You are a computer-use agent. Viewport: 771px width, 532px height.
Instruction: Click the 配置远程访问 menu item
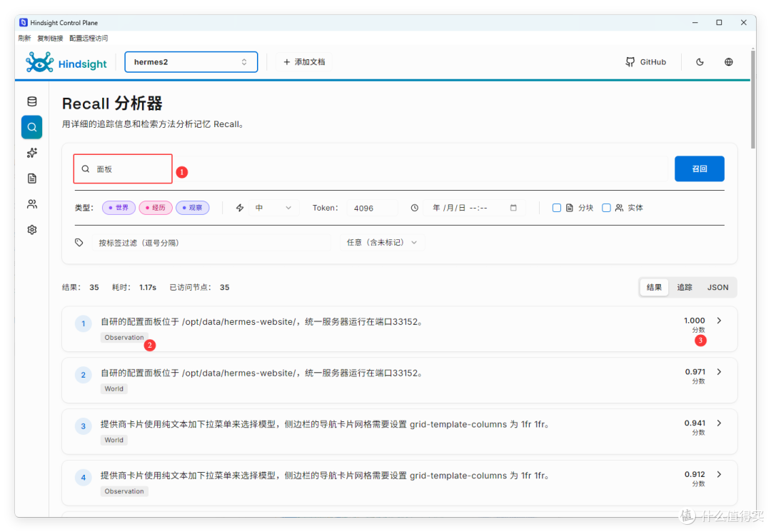point(89,39)
